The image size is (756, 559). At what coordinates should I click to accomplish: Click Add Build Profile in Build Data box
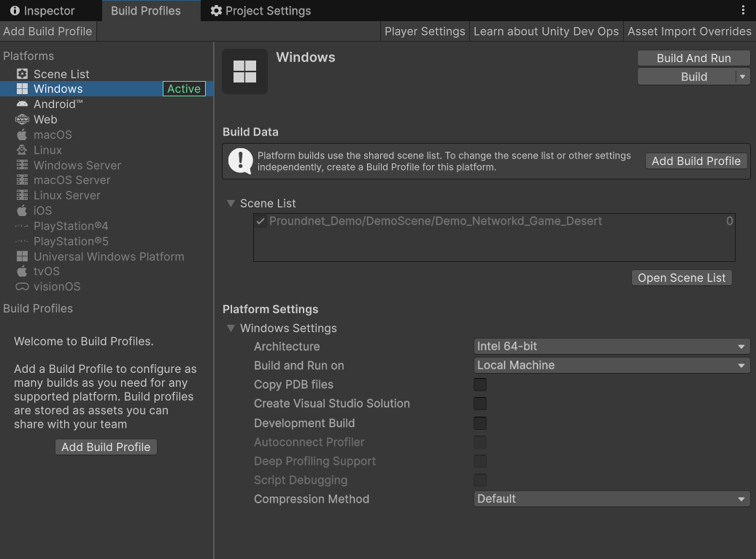(696, 161)
